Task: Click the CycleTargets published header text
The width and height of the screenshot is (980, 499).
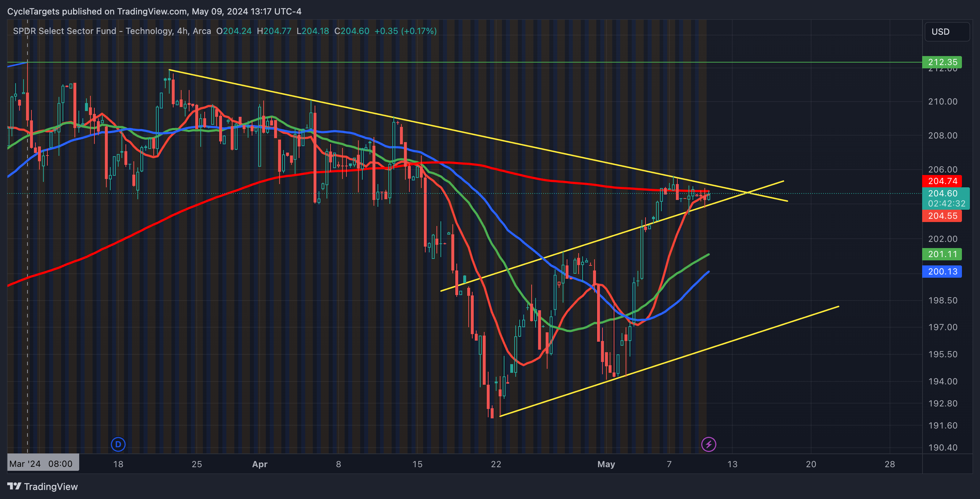Action: (x=154, y=12)
